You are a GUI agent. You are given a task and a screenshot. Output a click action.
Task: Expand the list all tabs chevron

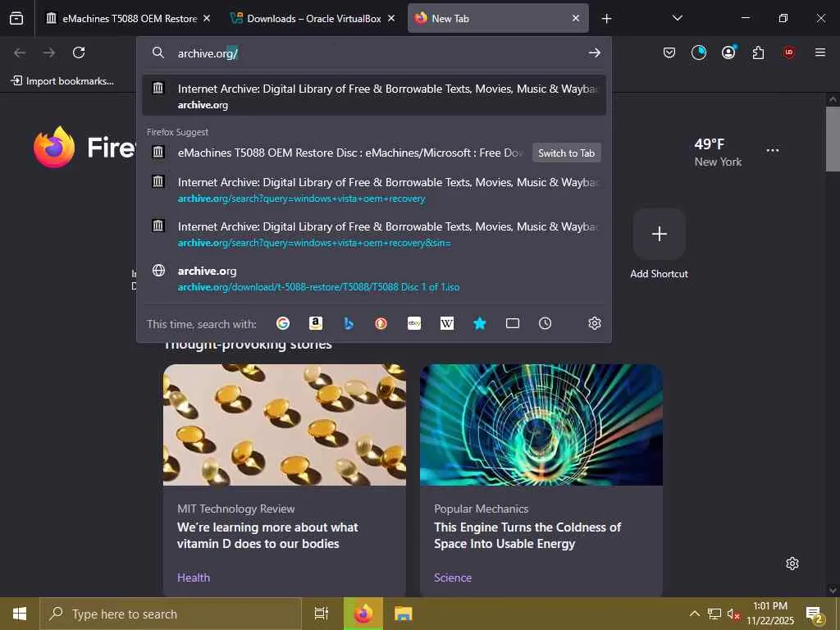point(677,18)
